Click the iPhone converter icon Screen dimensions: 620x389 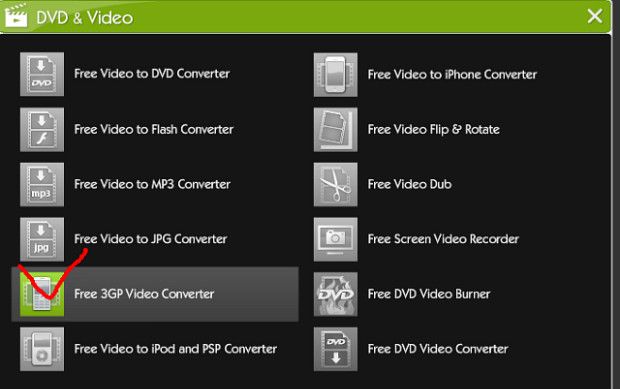[x=336, y=75]
